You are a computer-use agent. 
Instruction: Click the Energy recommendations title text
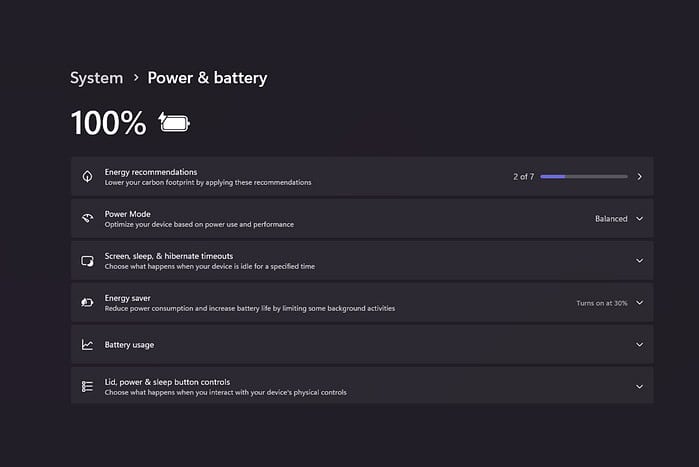pyautogui.click(x=151, y=172)
